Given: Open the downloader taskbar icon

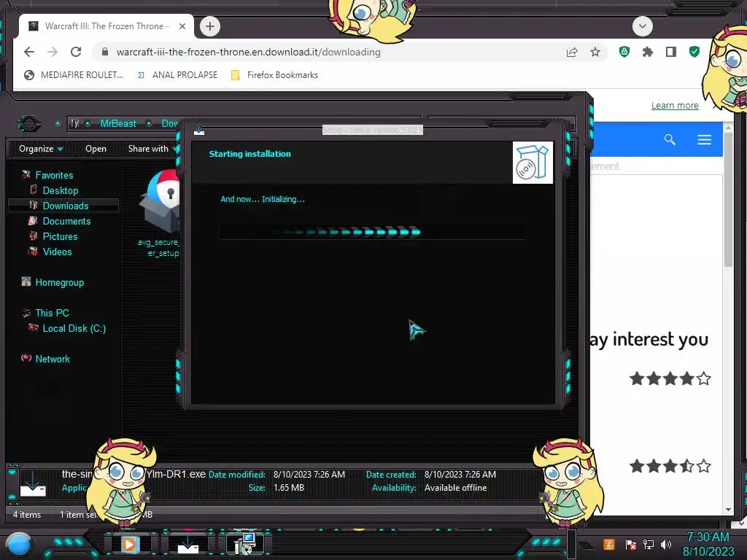Looking at the screenshot, I should [x=187, y=543].
